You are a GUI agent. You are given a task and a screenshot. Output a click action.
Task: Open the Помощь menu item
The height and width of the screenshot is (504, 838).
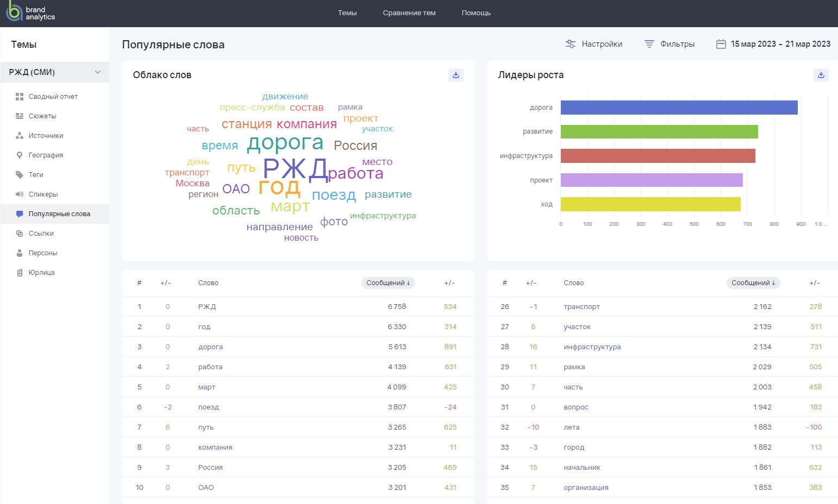click(x=476, y=12)
